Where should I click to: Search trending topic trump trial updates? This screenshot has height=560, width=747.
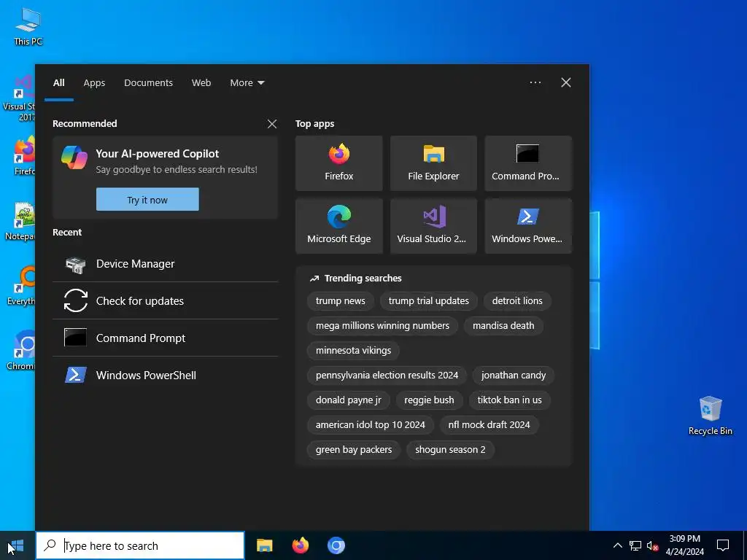tap(429, 301)
